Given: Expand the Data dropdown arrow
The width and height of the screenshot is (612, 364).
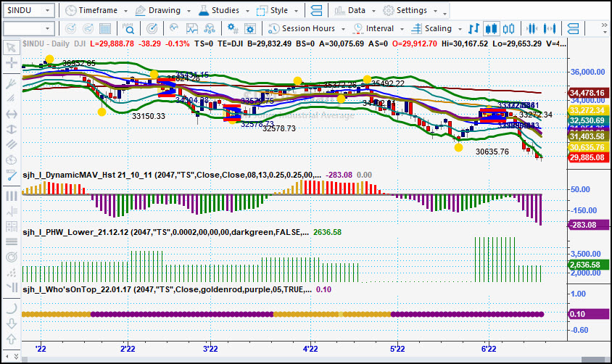Looking at the screenshot, I should pyautogui.click(x=373, y=11).
